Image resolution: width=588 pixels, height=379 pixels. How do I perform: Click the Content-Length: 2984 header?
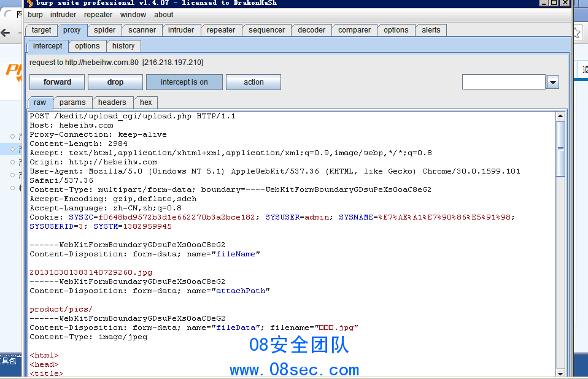(79, 144)
